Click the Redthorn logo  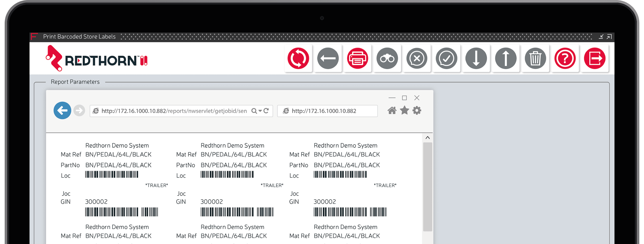(x=97, y=58)
